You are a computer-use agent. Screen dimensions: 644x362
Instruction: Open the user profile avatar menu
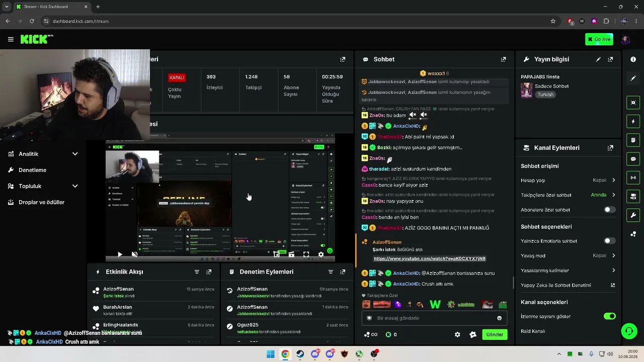tap(625, 40)
